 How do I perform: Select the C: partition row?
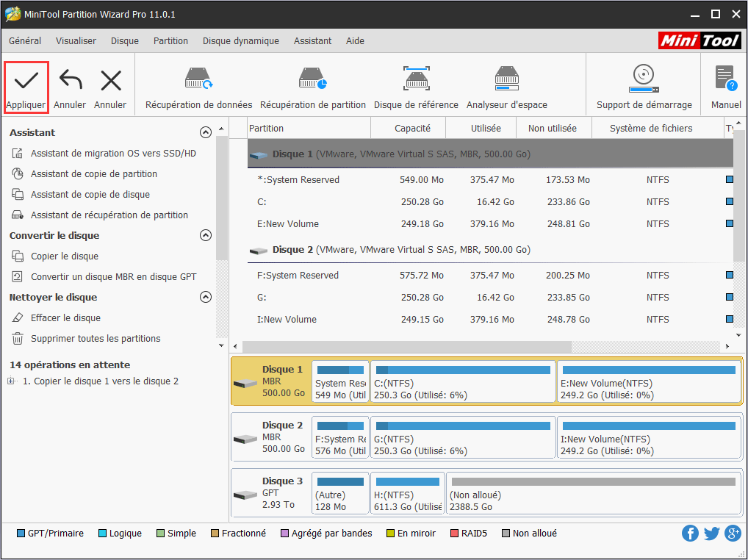tap(490, 202)
